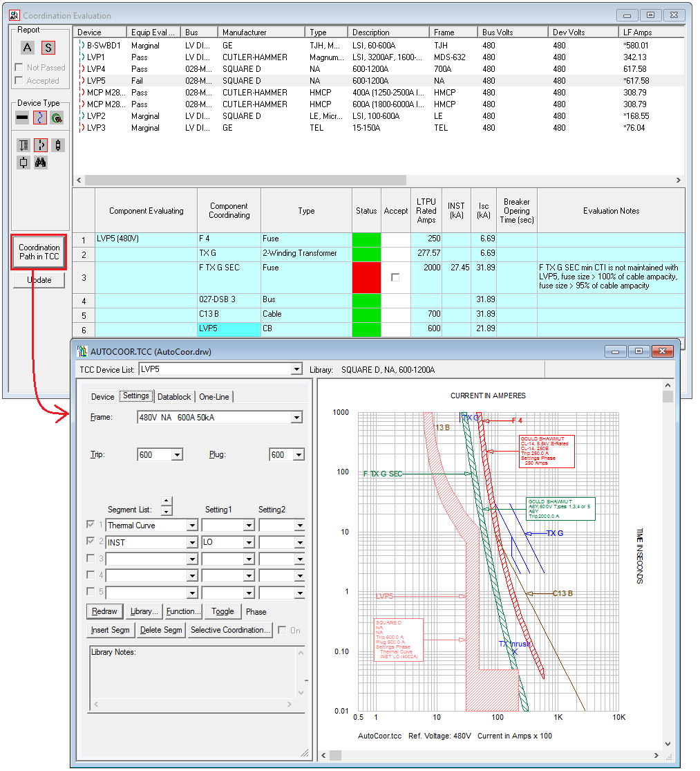Click the motor device type icon
This screenshot has width=700, height=771.
(57, 118)
